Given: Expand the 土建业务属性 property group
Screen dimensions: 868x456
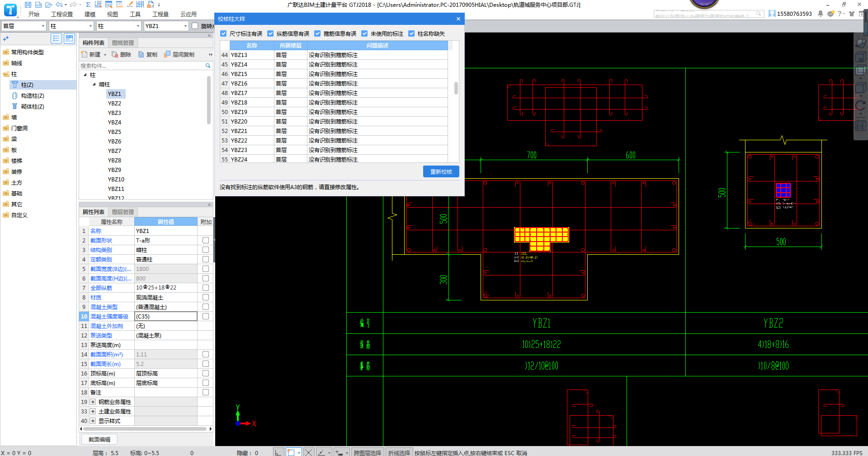Looking at the screenshot, I should click(x=93, y=411).
